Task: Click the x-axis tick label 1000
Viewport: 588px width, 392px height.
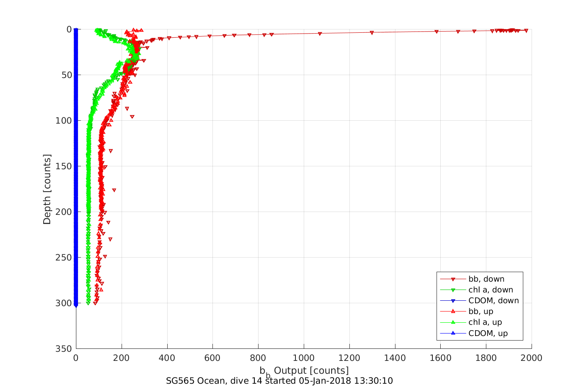Action: pos(304,358)
